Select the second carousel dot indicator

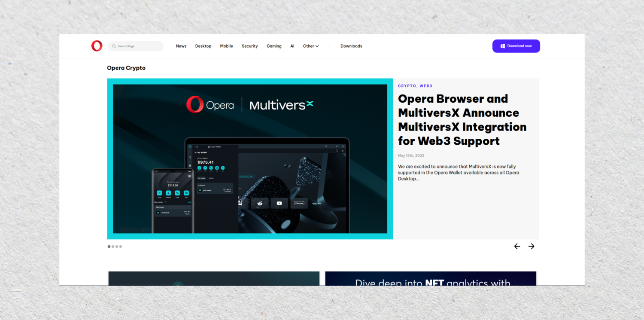click(x=113, y=247)
